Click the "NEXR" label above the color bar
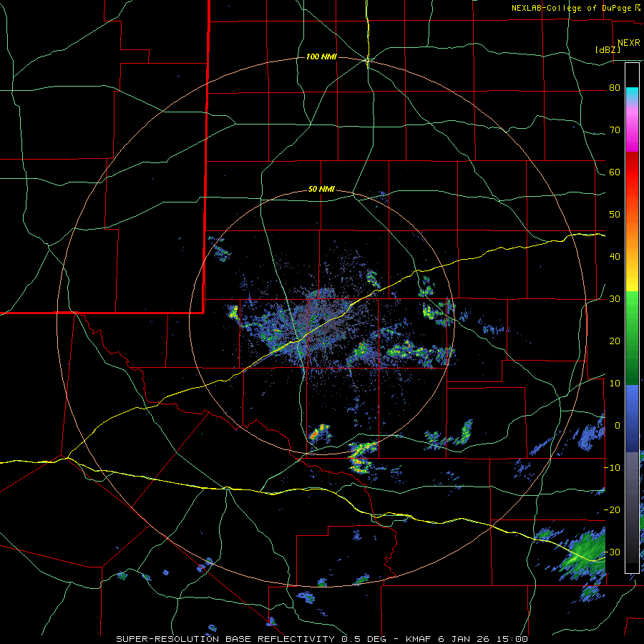This screenshot has width=644, height=644. click(x=629, y=43)
